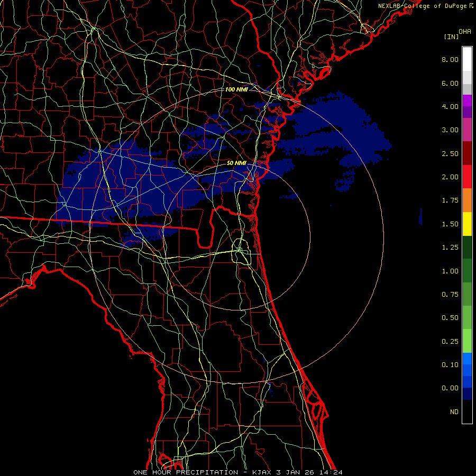Click the 0.10 scale label
The image size is (476, 476).
(x=450, y=365)
